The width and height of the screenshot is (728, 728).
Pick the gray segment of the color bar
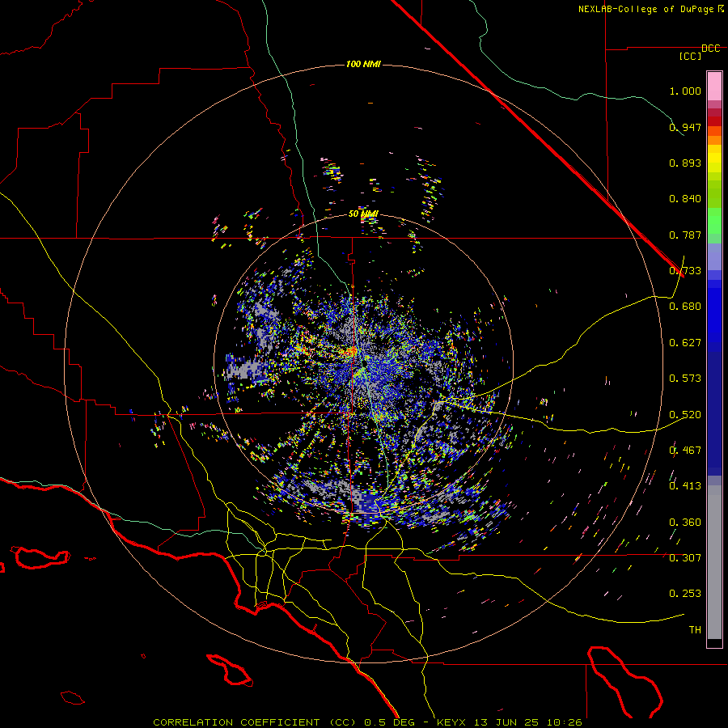[x=714, y=562]
